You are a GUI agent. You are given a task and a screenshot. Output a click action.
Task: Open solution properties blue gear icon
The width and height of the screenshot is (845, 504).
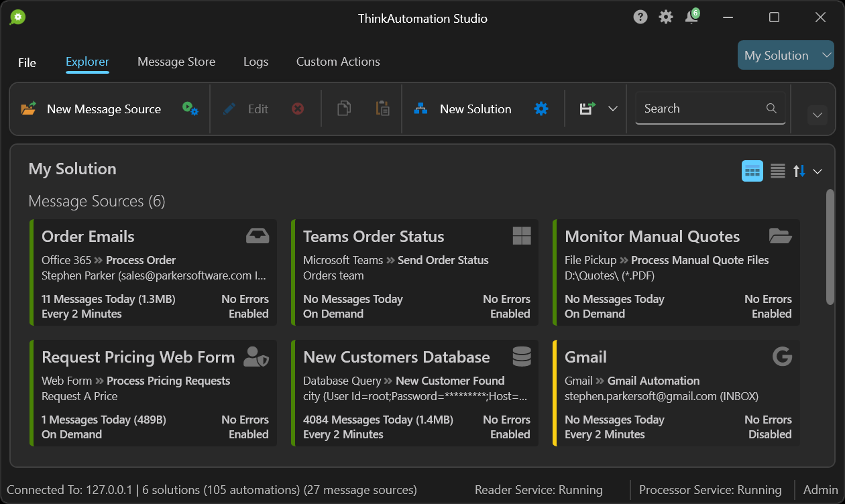click(541, 109)
